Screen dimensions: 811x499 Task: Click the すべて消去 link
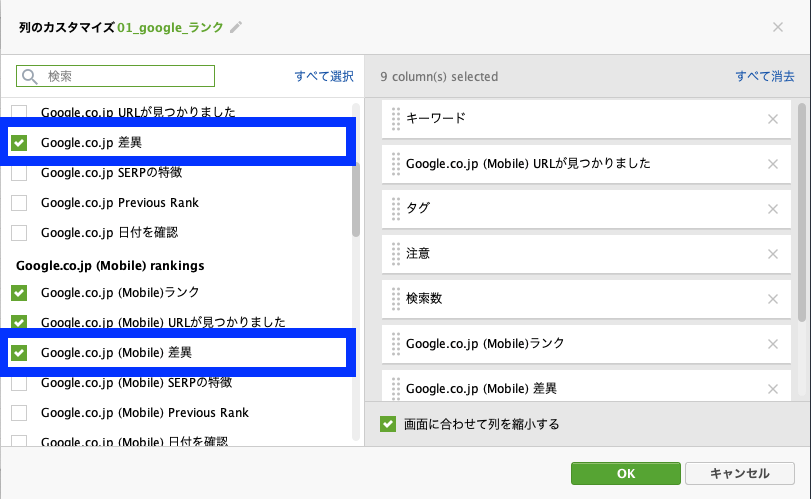[x=764, y=77]
